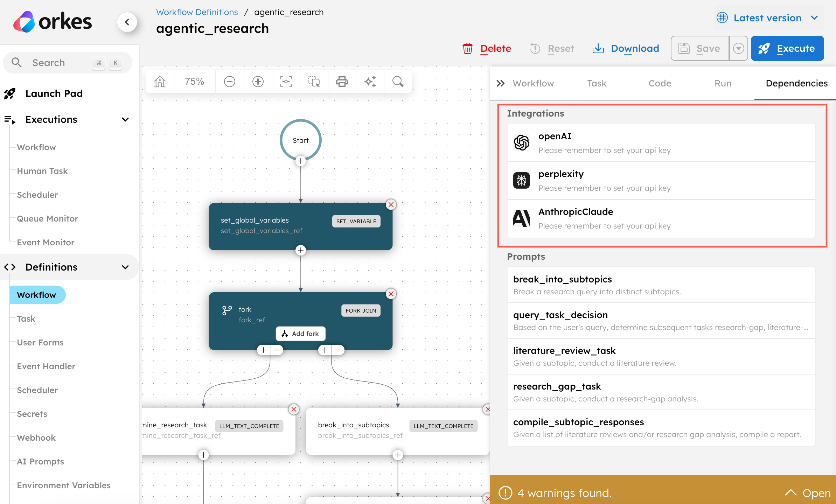
Task: Add a task to the right fork branch
Action: point(325,350)
